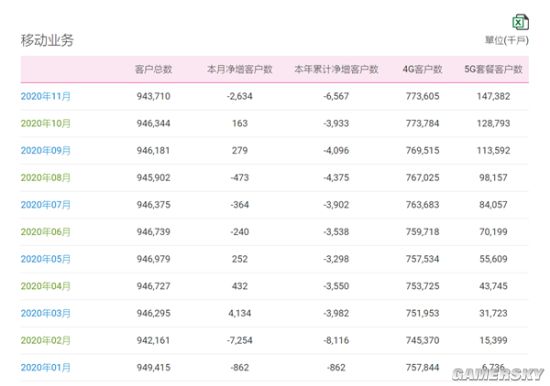
Task: Click the 本月净增客户数 column header
Action: tap(240, 69)
